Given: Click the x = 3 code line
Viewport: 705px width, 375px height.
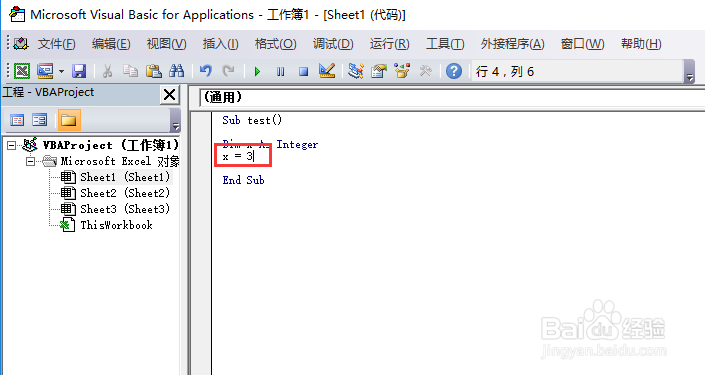Looking at the screenshot, I should (x=238, y=156).
